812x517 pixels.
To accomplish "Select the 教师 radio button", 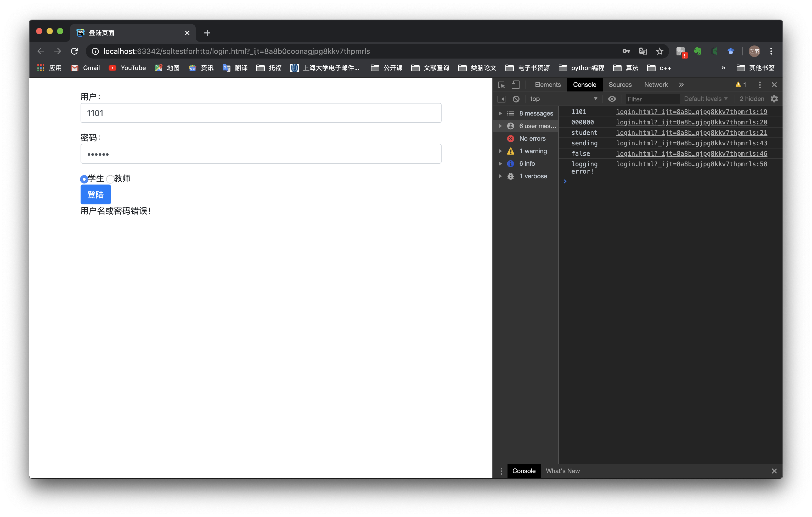I will pos(110,179).
